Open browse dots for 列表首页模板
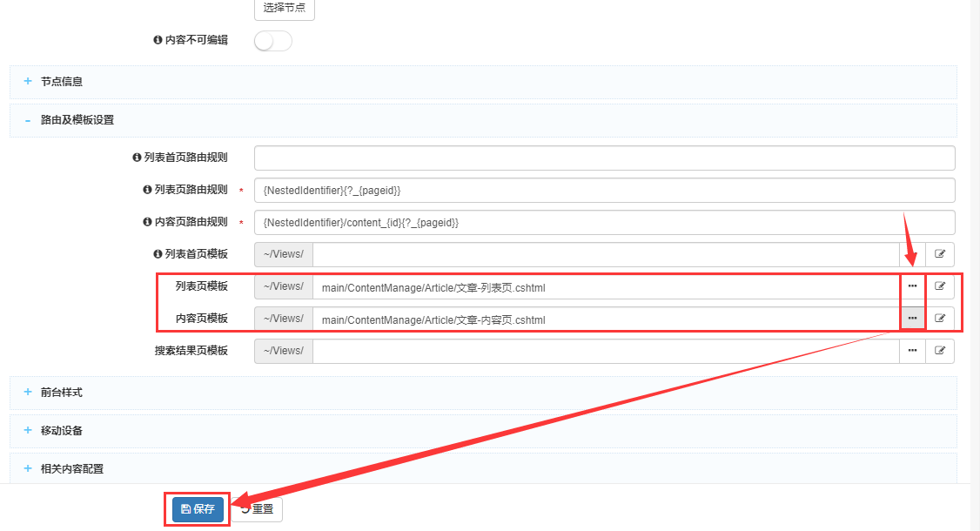 pyautogui.click(x=912, y=254)
